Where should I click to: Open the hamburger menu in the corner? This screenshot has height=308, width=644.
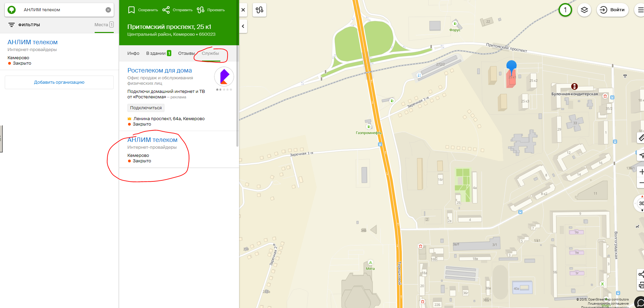click(640, 10)
